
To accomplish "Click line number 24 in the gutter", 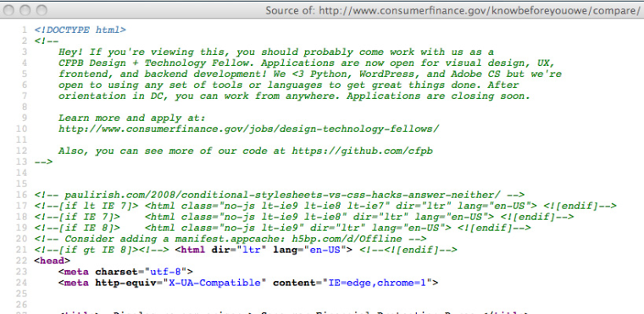I will tap(22, 284).
